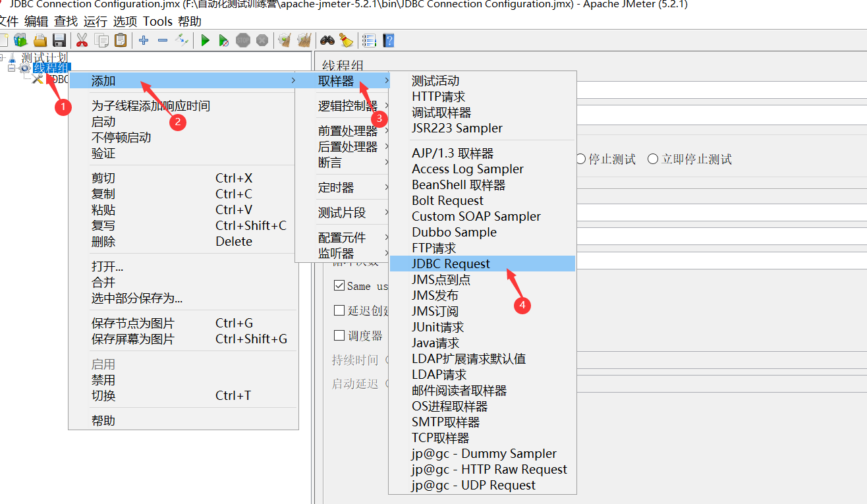The height and width of the screenshot is (504, 867).
Task: Select TCP取样器 entry
Action: pos(482,438)
